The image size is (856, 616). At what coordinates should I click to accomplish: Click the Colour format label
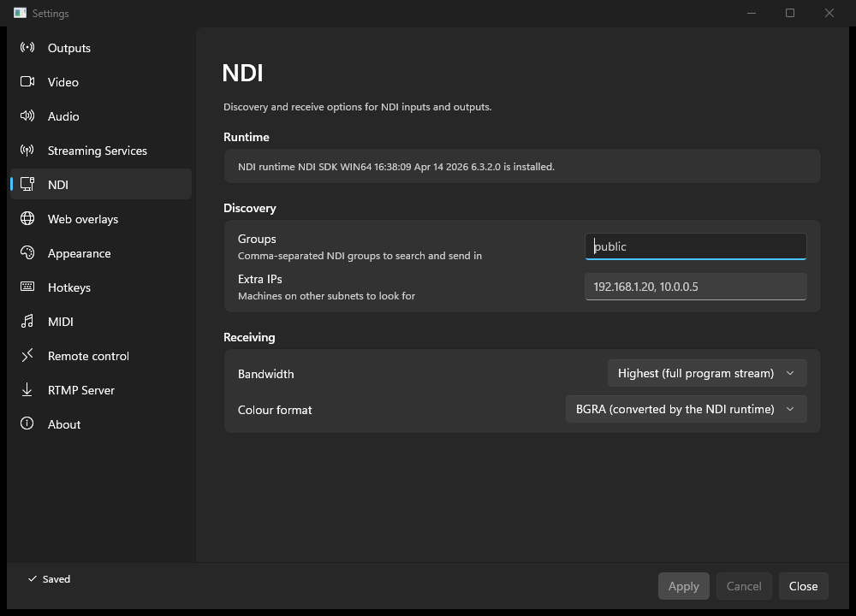coord(275,411)
